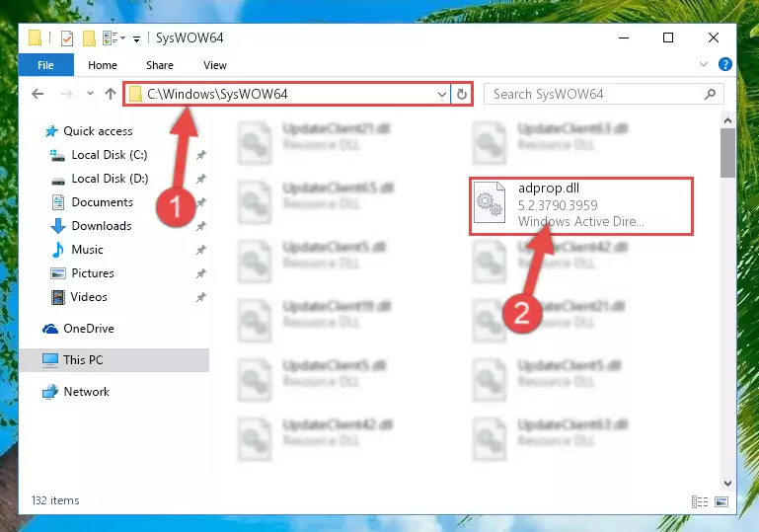Close the SysWOW64 window

coord(713,38)
